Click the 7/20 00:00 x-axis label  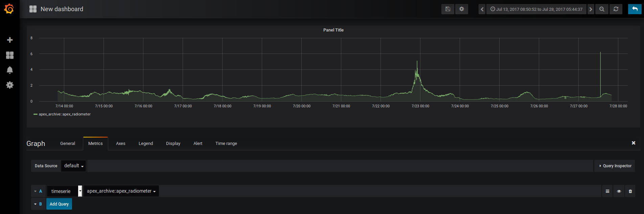[302, 106]
